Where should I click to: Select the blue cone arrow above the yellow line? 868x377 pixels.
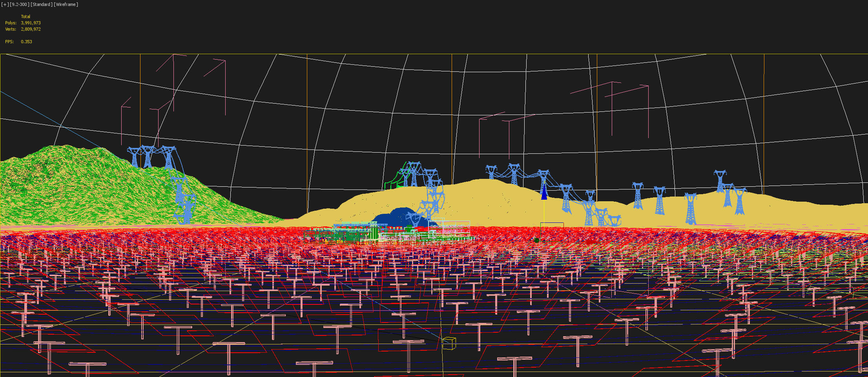[x=544, y=192]
